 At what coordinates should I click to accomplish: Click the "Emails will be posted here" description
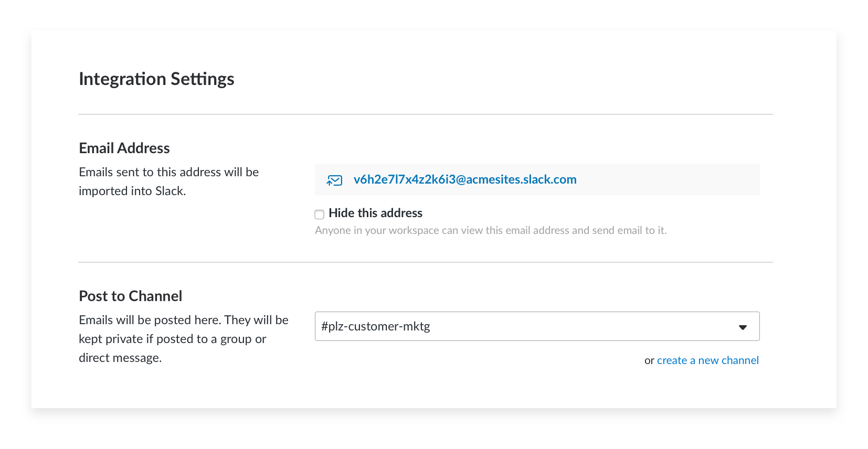[x=184, y=320]
